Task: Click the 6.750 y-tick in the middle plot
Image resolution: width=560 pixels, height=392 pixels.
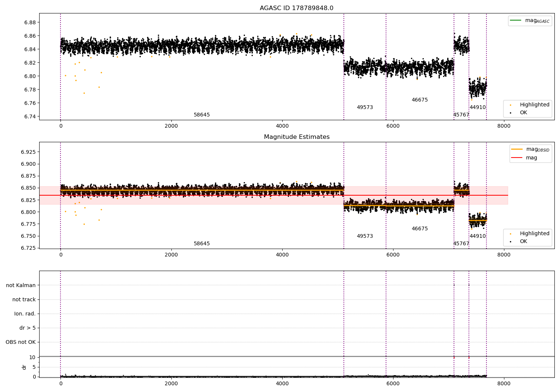Action: pyautogui.click(x=28, y=236)
